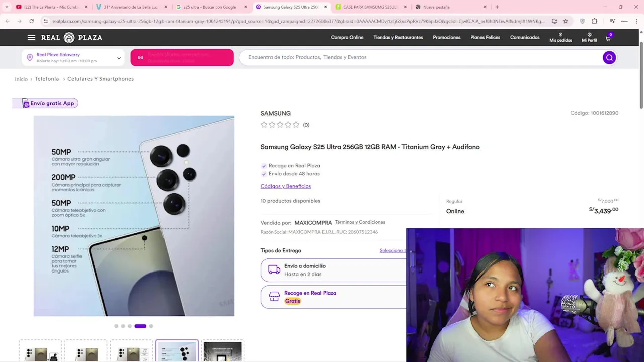This screenshot has width=644, height=362.
Task: Select second product thumbnail image
Action: coord(86,351)
